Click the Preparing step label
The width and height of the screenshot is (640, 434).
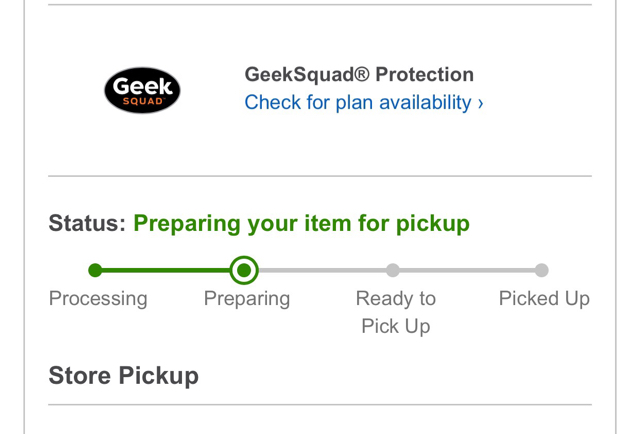point(247,298)
